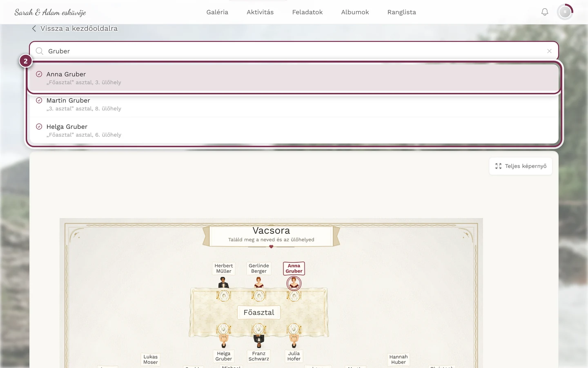Click Anna Gruber's avatar at Főasztal
This screenshot has width=588, height=368.
point(294,283)
